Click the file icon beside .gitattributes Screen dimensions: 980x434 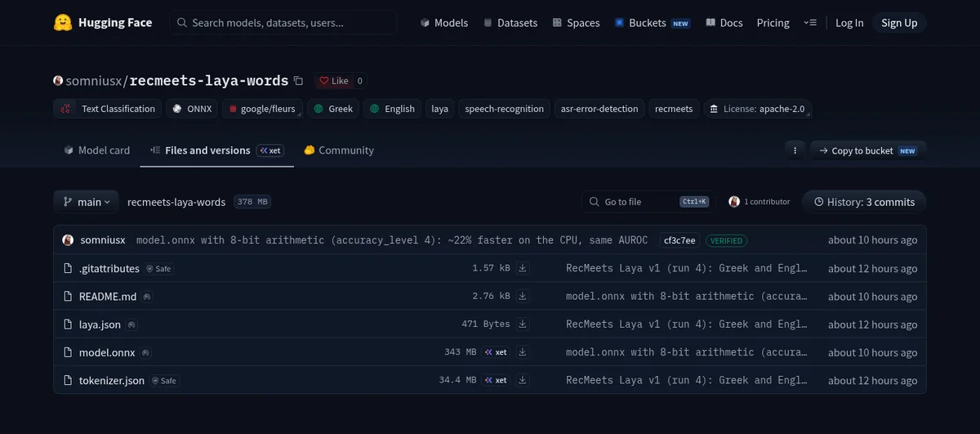coord(69,268)
